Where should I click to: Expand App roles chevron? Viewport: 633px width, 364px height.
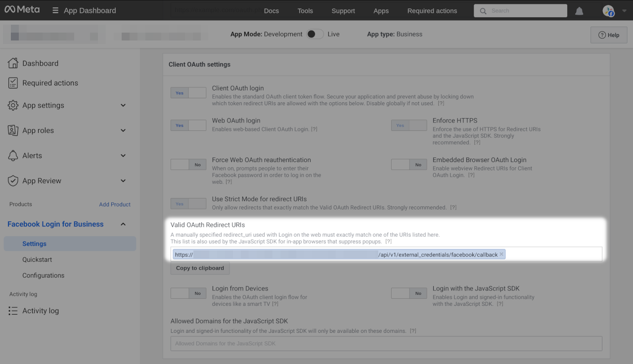tap(123, 130)
